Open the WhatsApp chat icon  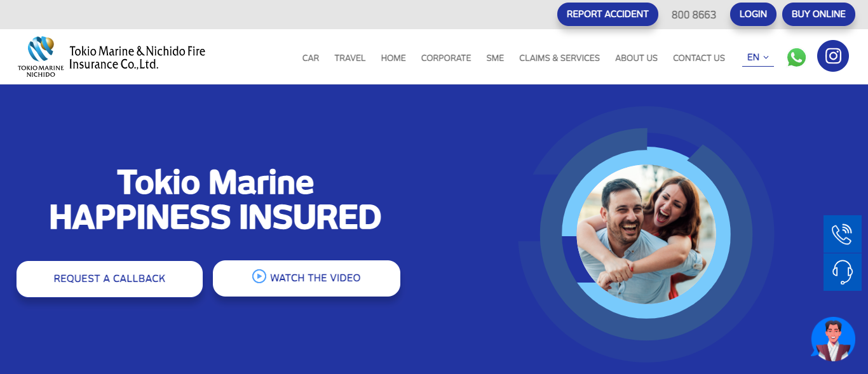click(x=796, y=57)
